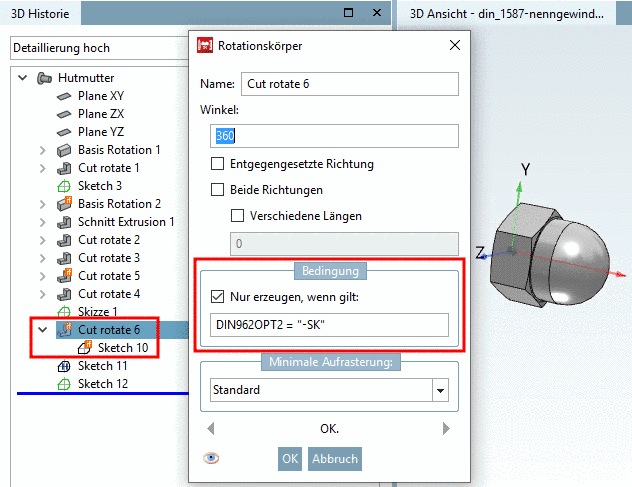Switch to the 3D Ansicht tab
632x487 pixels.
point(507,14)
